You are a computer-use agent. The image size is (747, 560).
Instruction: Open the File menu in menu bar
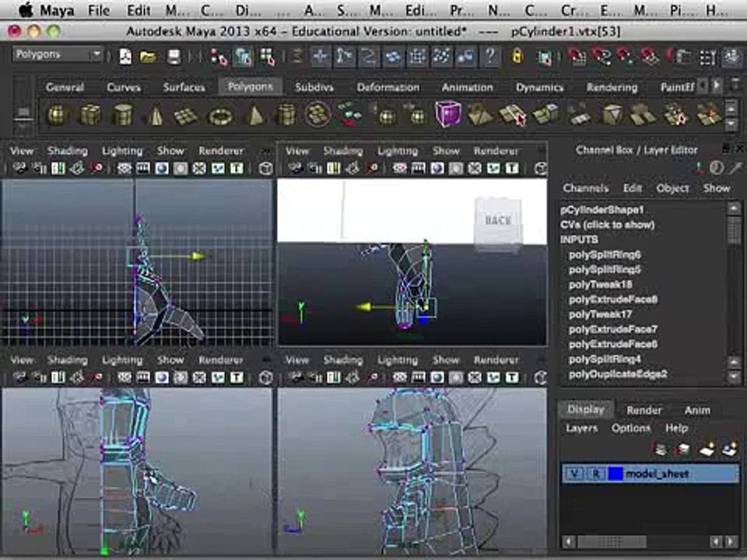99,10
